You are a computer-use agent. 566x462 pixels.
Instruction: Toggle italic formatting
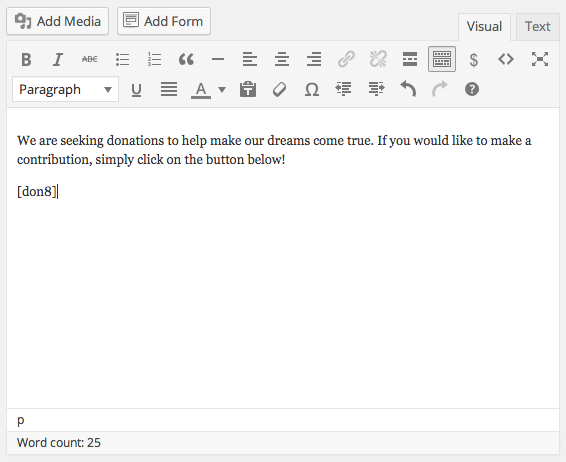tap(58, 59)
